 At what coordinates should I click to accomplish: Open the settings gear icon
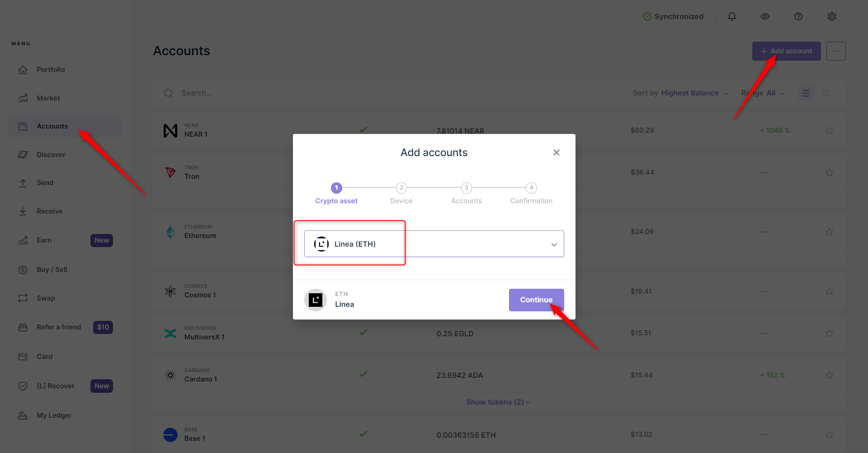tap(832, 16)
